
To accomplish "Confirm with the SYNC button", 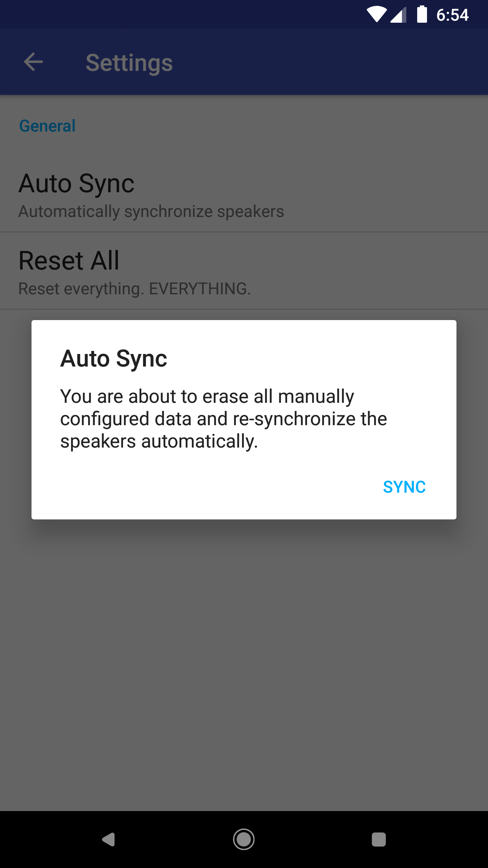I will [x=404, y=487].
